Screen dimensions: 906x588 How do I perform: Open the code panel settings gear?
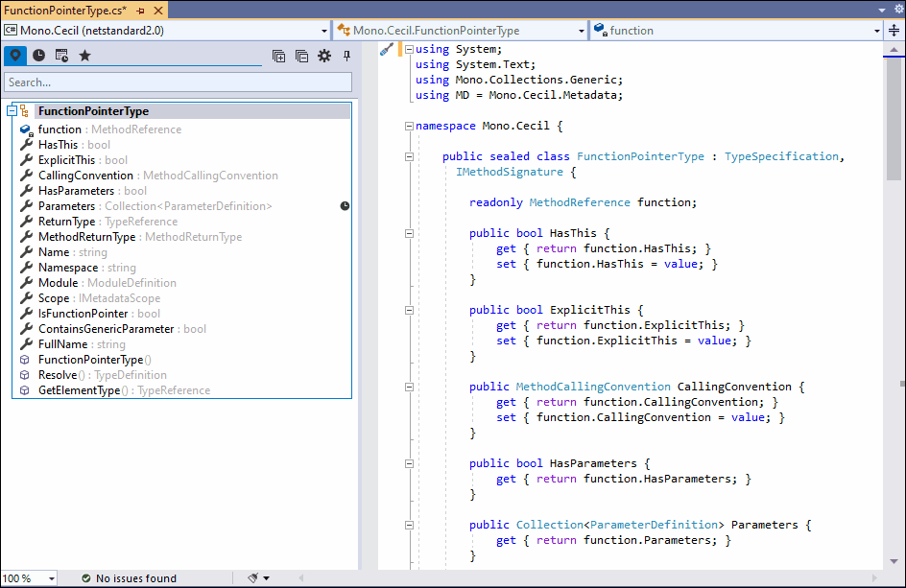(x=323, y=56)
